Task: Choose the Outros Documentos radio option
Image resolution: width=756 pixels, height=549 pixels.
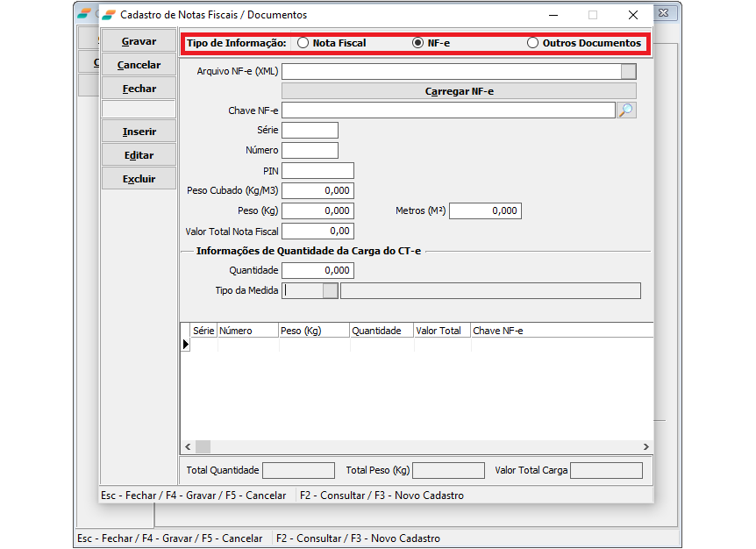Action: (533, 43)
